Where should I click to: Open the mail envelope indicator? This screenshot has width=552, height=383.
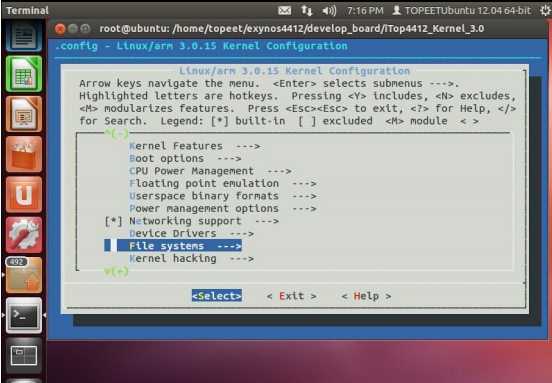pos(284,11)
